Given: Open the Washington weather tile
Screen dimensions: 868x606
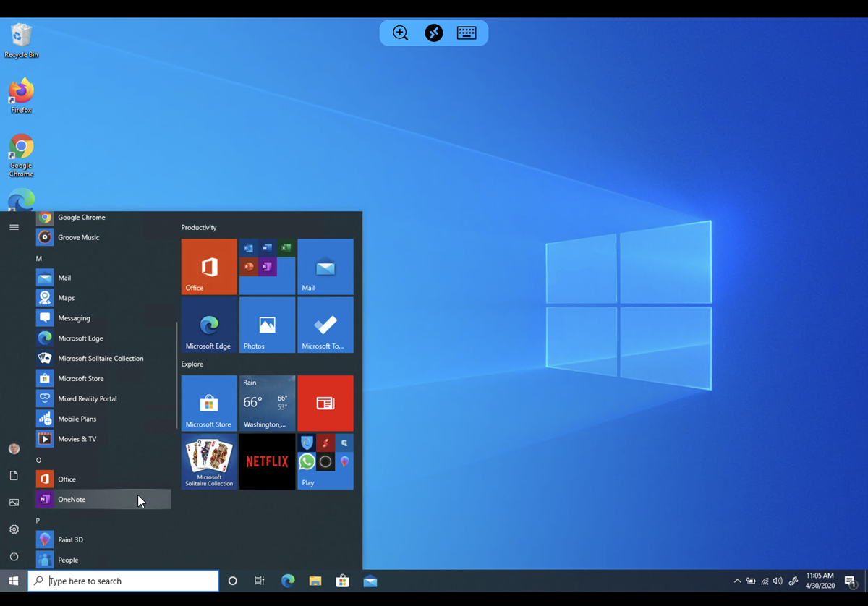Looking at the screenshot, I should 267,404.
